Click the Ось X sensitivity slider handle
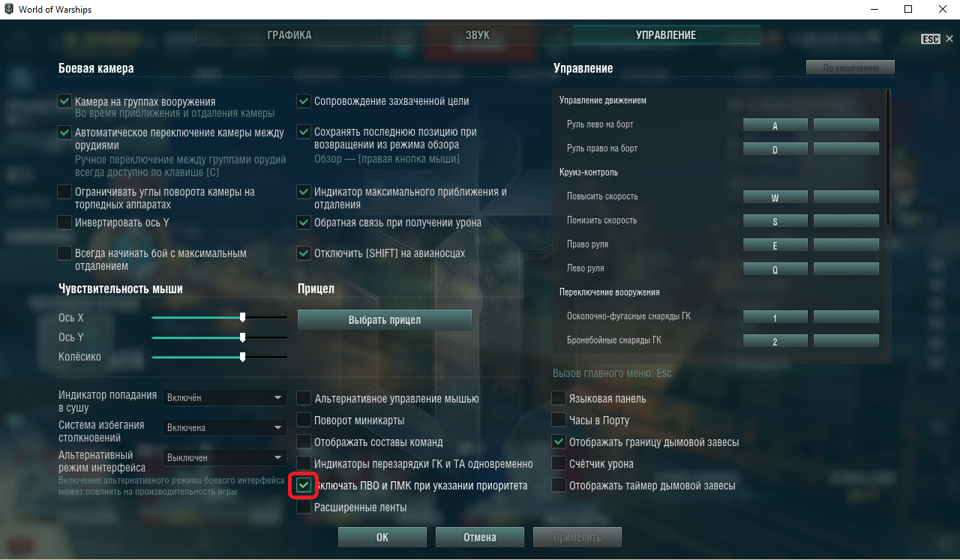The width and height of the screenshot is (960, 560). (x=242, y=318)
